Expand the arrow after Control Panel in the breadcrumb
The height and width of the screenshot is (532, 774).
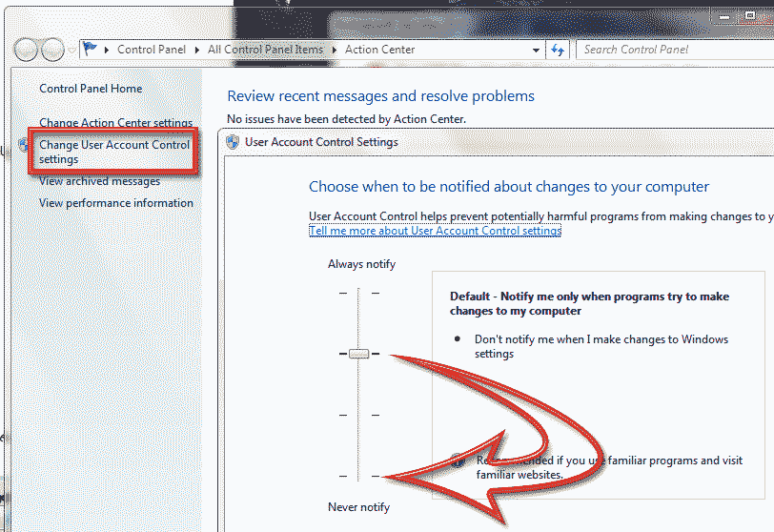point(198,50)
